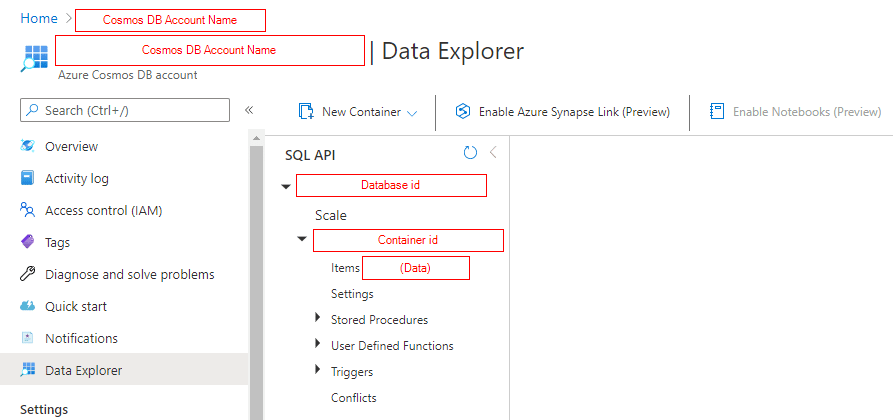Click the New Container icon
Image resolution: width=893 pixels, height=420 pixels.
pos(306,112)
